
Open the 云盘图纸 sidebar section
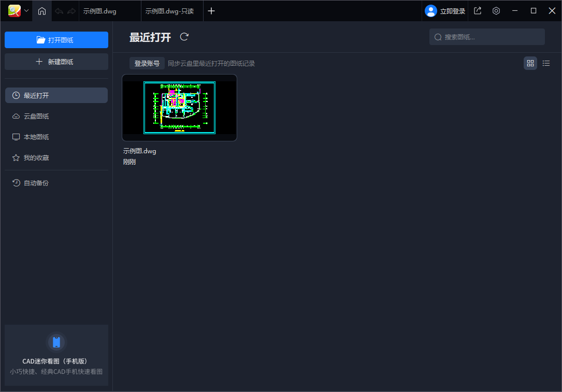click(36, 116)
